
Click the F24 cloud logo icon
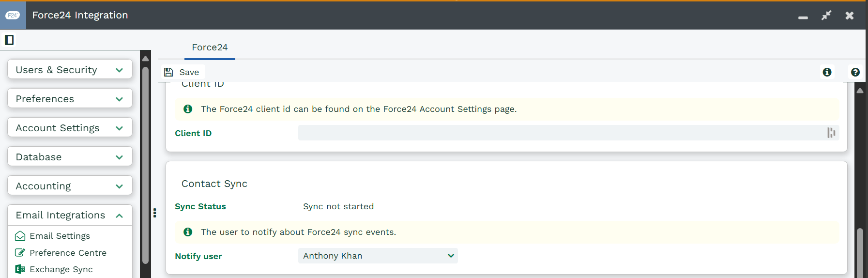pyautogui.click(x=13, y=15)
